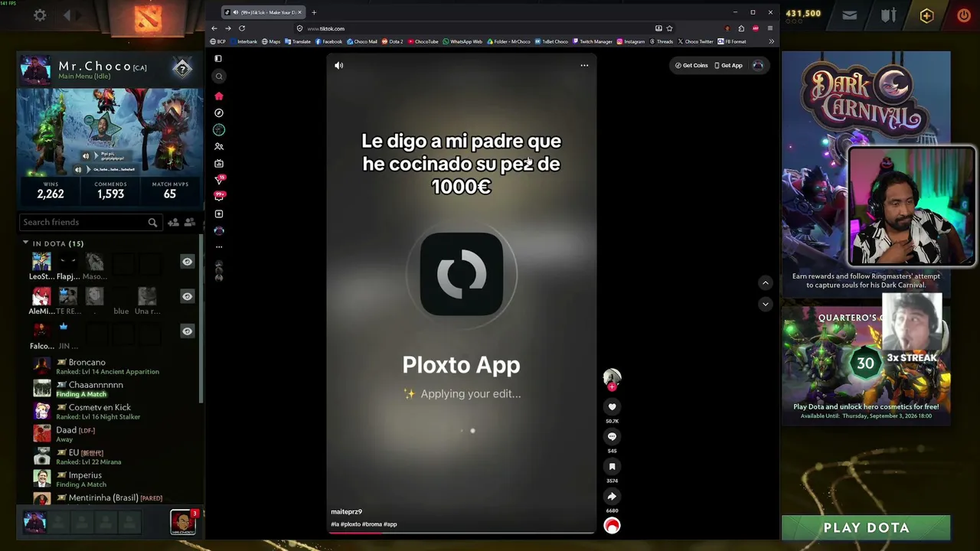Open the Instagram bookmark
This screenshot has height=551, width=980.
[x=630, y=41]
